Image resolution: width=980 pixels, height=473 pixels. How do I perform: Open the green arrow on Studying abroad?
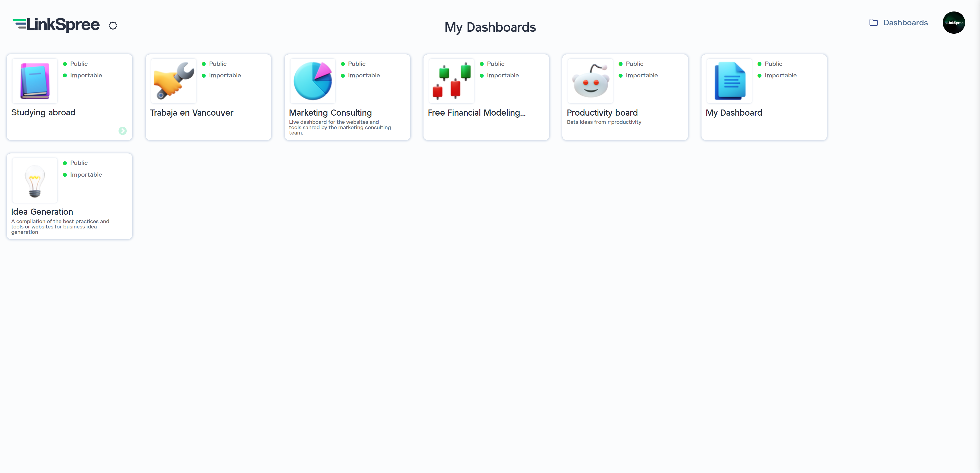[x=123, y=131]
